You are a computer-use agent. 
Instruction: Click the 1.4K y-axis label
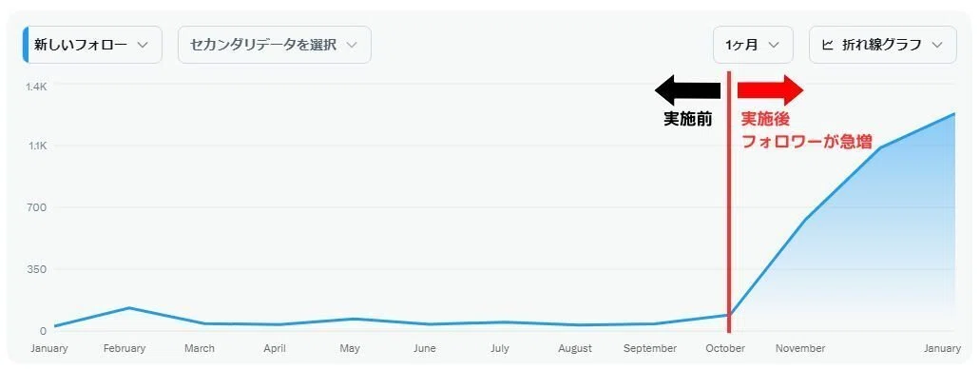36,86
